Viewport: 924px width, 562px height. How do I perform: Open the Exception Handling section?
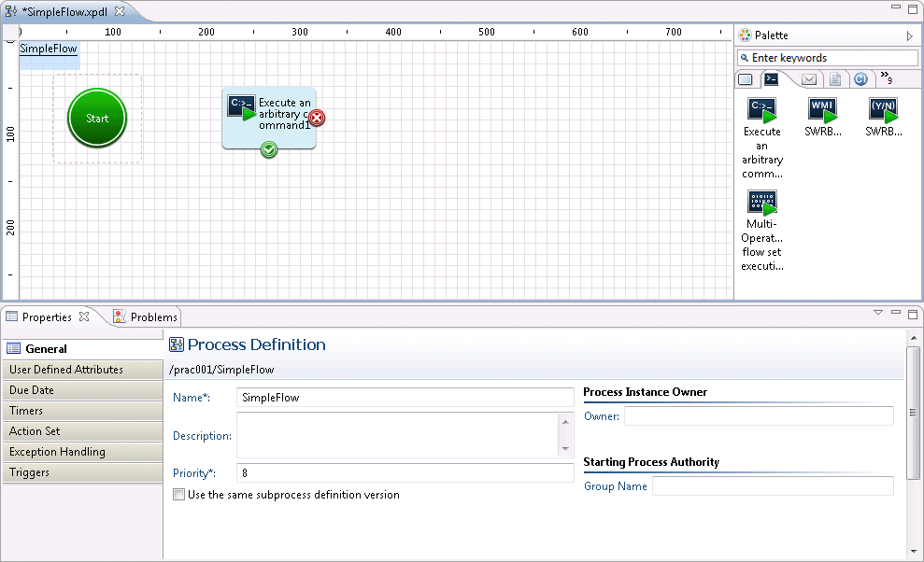coord(82,452)
